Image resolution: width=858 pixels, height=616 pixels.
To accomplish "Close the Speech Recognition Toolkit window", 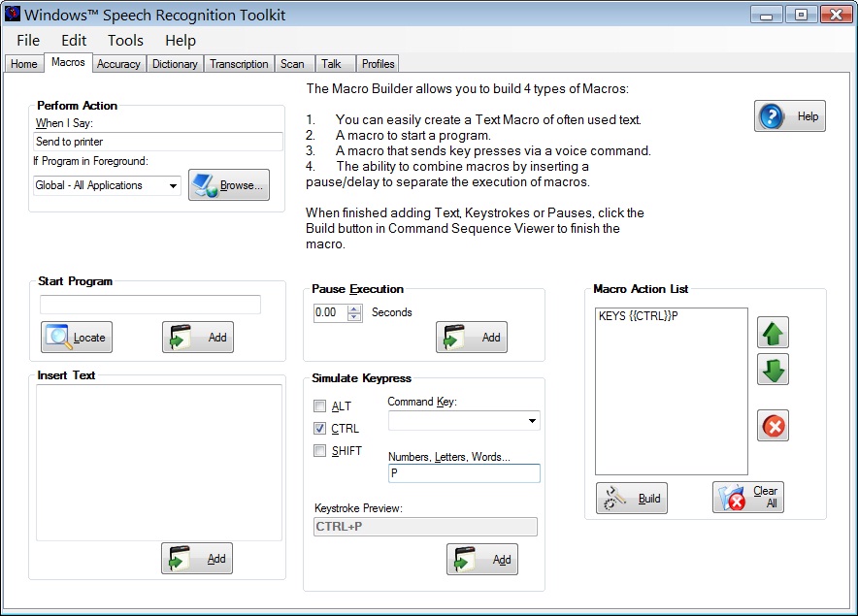I will [836, 15].
